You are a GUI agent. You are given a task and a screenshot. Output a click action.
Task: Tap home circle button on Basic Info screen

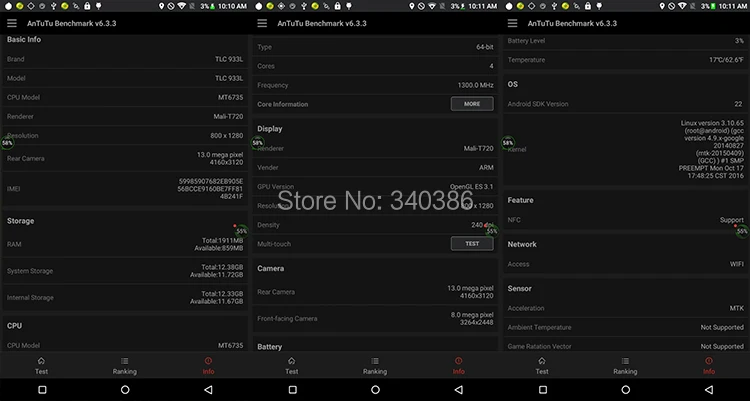125,390
